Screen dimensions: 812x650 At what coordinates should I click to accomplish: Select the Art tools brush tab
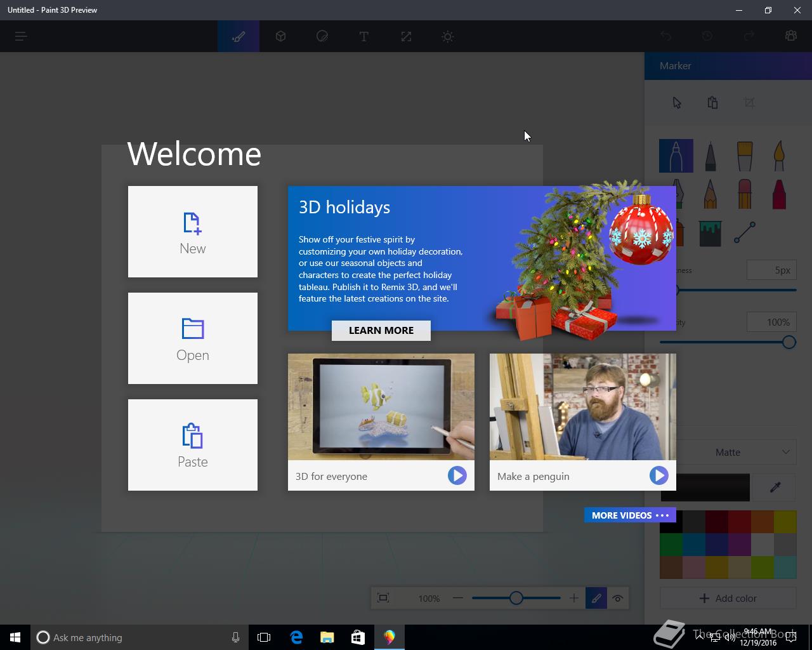(x=239, y=36)
